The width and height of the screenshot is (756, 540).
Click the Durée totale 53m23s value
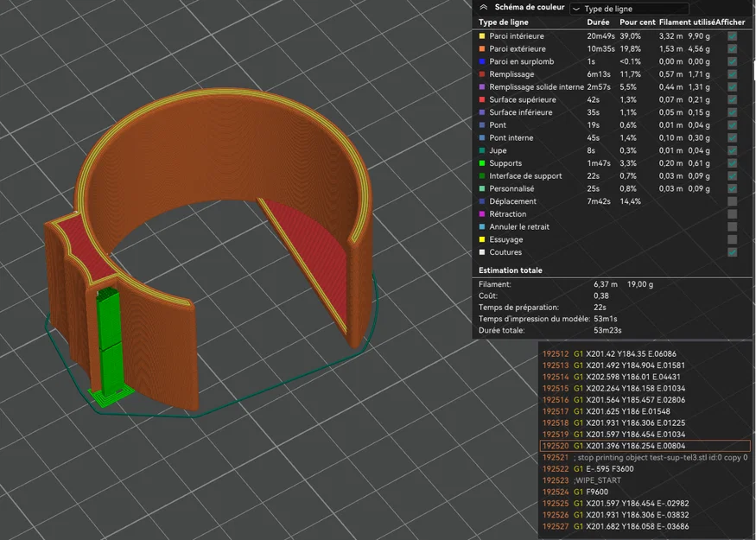point(607,330)
